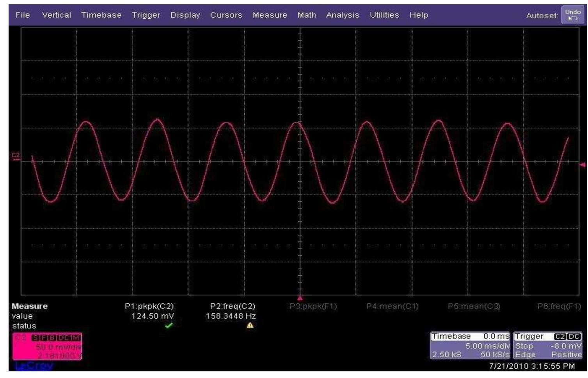Click the 7/21/2010 3:15:55 PM timestamp
This screenshot has height=378, width=588.
(532, 366)
